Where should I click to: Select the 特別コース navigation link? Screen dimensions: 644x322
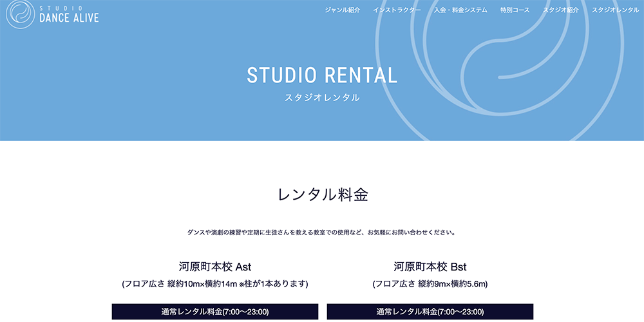(515, 10)
